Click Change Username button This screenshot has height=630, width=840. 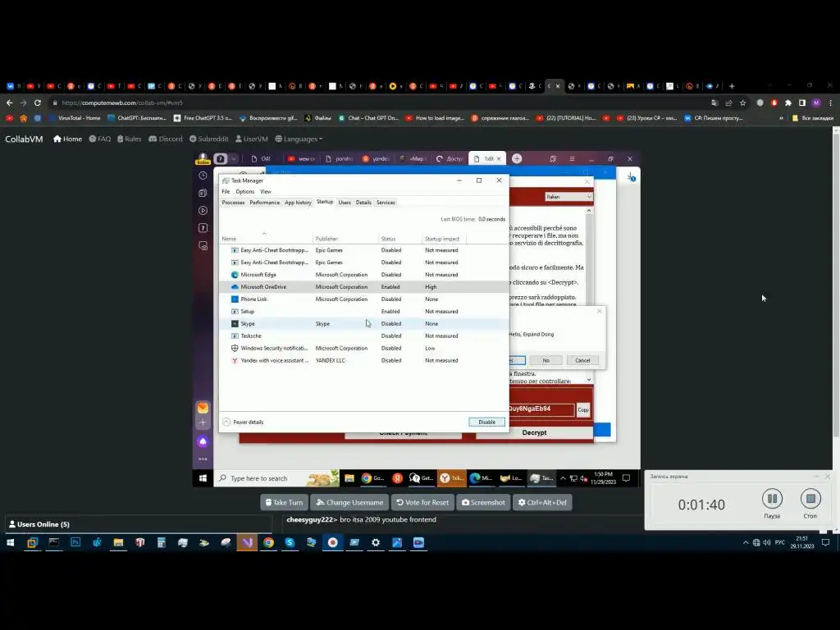[x=349, y=503]
